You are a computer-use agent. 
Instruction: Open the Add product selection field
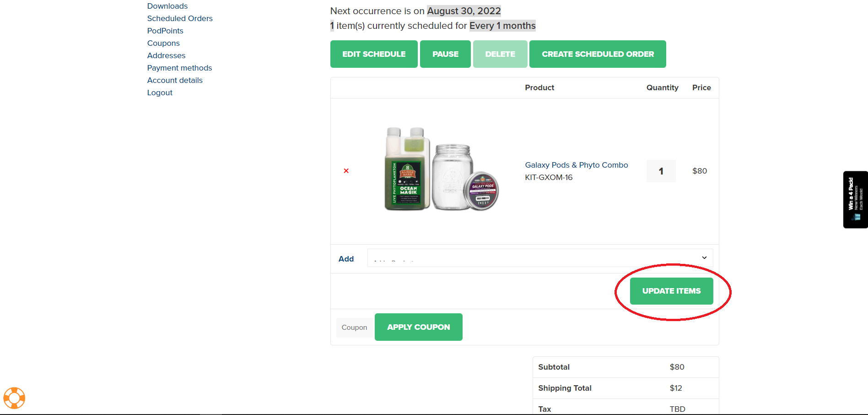(540, 258)
